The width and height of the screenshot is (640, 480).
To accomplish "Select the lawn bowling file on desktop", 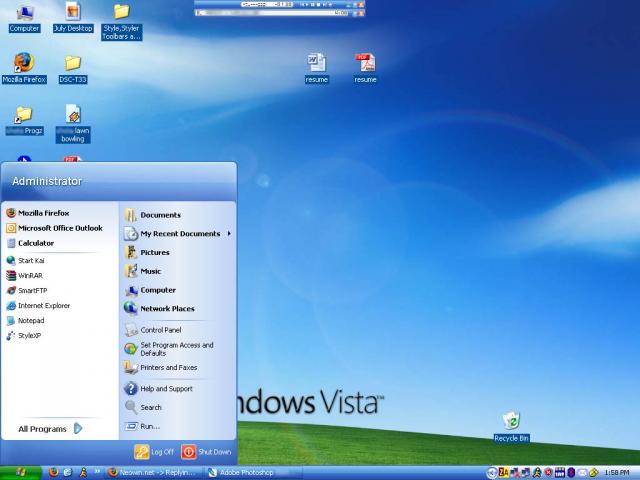I will coord(73,124).
